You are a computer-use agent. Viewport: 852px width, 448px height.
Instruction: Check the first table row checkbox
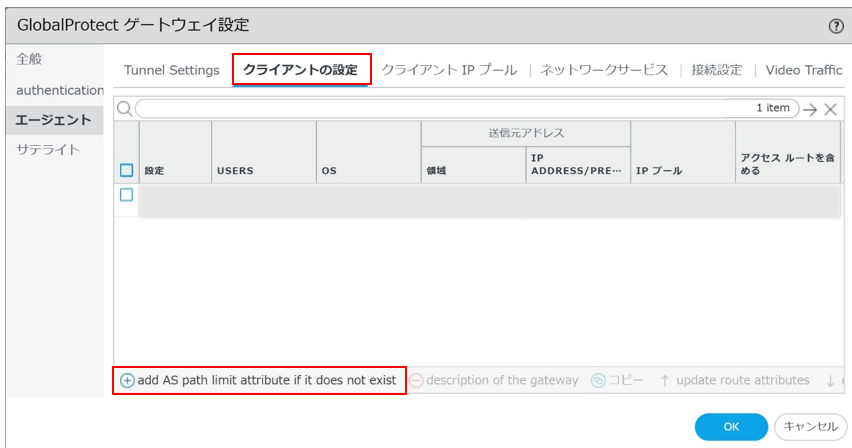[x=126, y=195]
